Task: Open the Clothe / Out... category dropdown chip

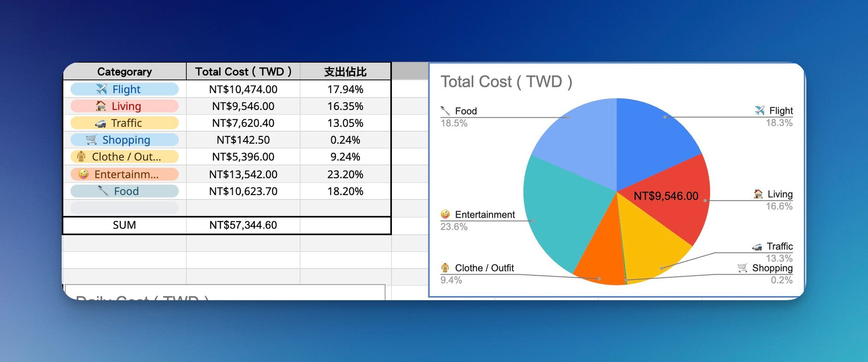Action: (x=125, y=156)
